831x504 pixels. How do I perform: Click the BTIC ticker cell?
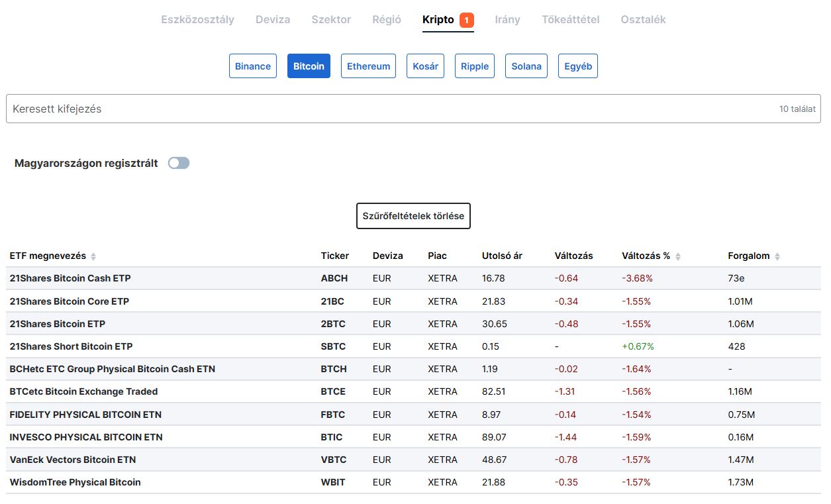click(x=332, y=437)
